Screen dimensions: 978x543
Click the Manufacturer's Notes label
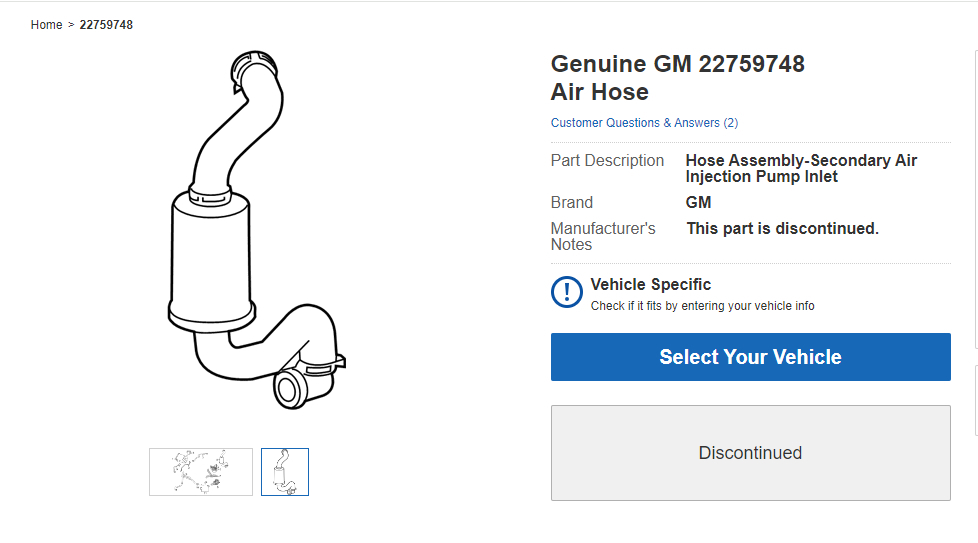pyautogui.click(x=602, y=236)
